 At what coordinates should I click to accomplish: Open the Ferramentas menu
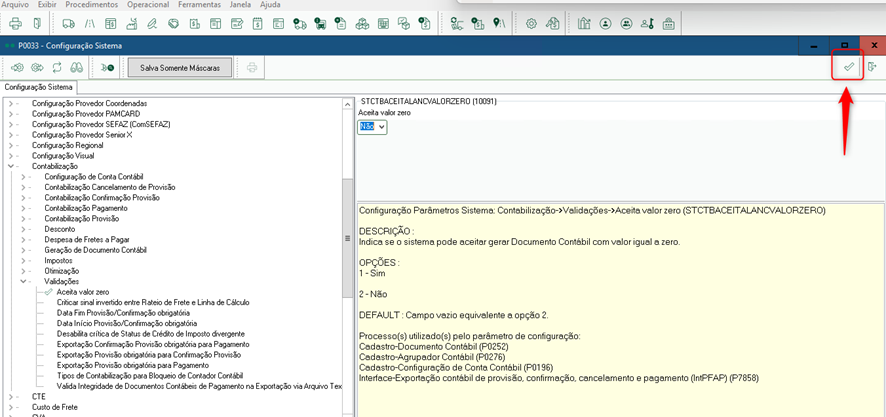pos(201,5)
